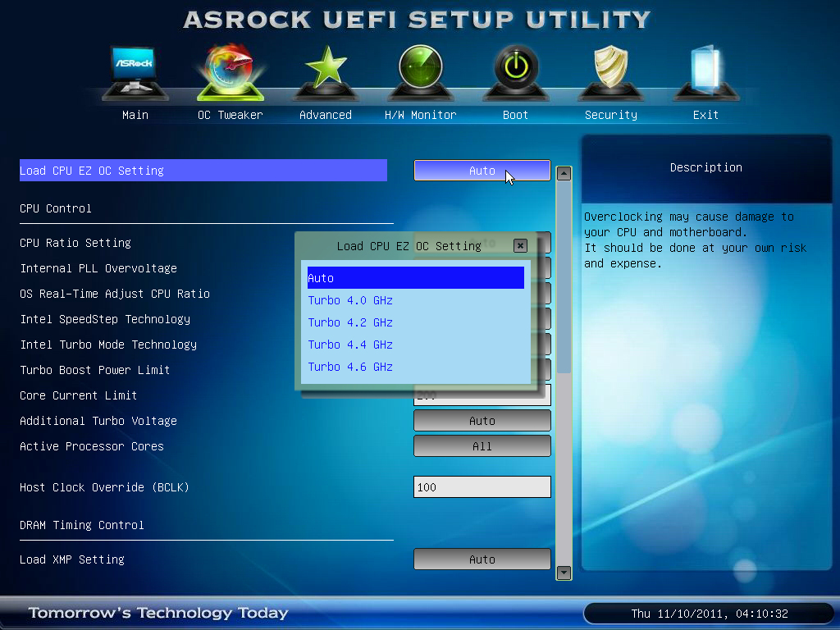Switch to the H/W Monitor tab label
Screen dimensions: 840x630
[421, 115]
